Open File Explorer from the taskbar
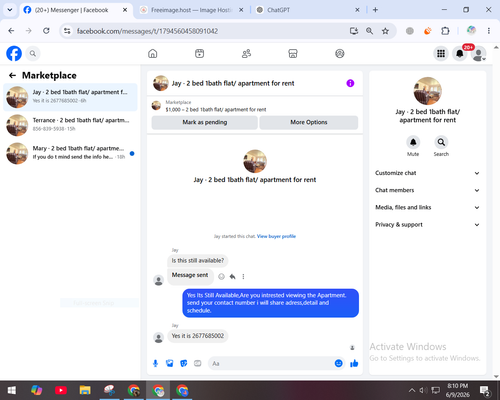500x400 pixels. point(85,390)
